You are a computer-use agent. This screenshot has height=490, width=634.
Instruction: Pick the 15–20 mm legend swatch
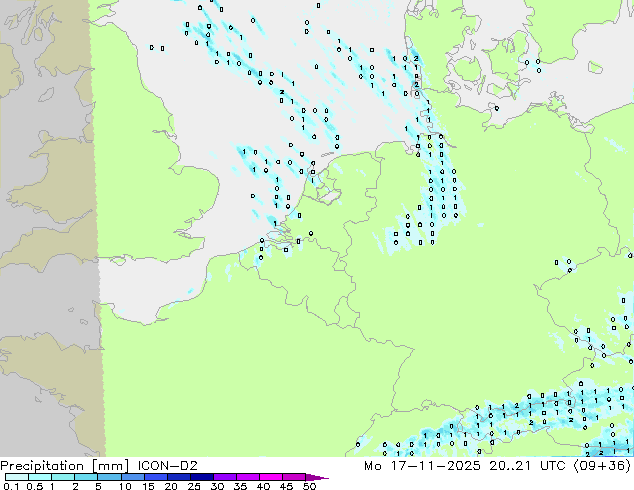(155, 477)
